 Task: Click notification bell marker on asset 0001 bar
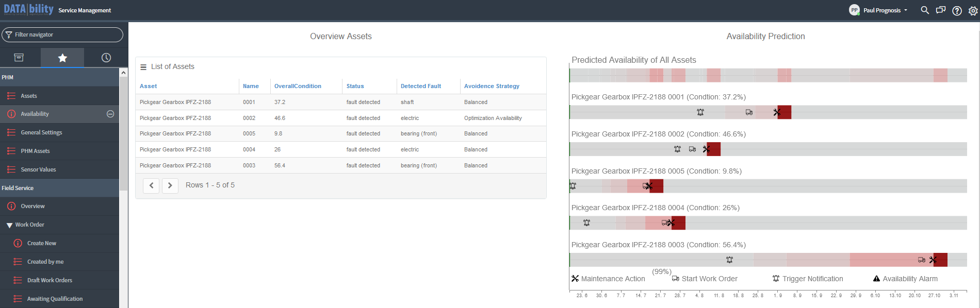pos(700,112)
